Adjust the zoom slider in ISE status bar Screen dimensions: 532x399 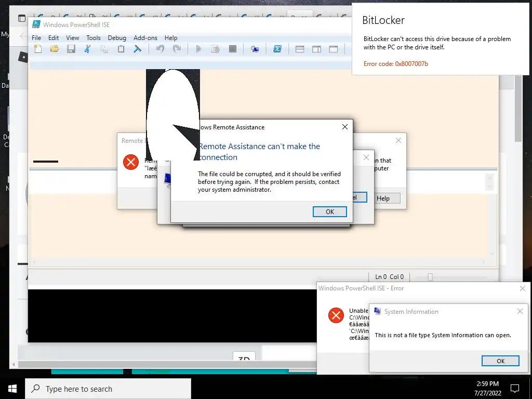[x=430, y=277]
